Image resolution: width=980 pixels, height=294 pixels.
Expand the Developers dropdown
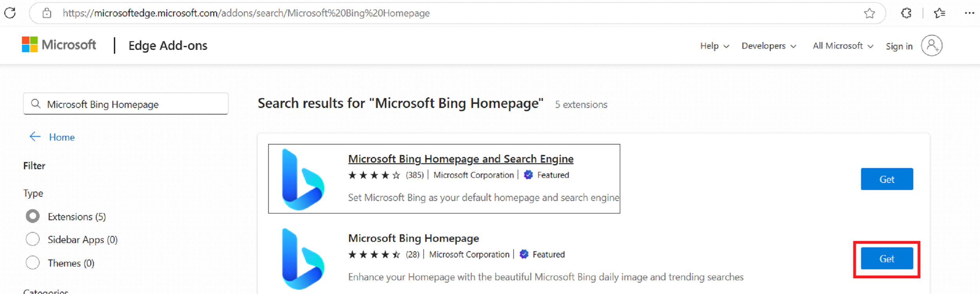pos(769,46)
